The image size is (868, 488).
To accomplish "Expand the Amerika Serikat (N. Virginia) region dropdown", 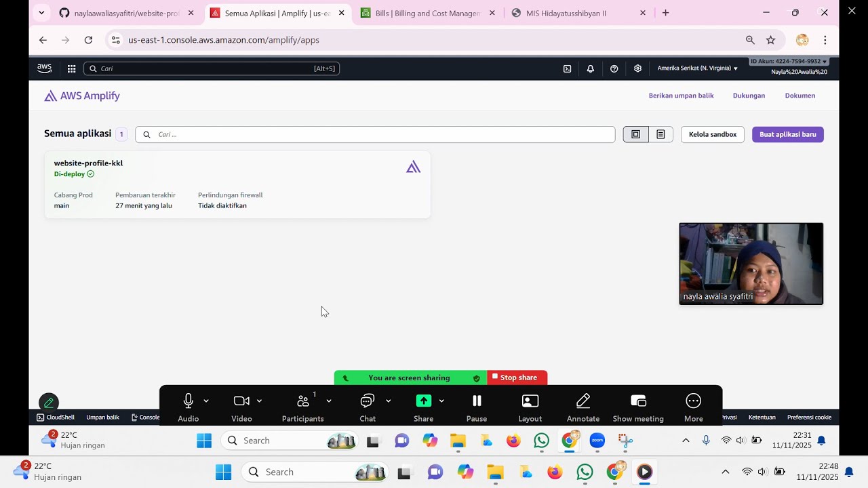I will pyautogui.click(x=698, y=68).
